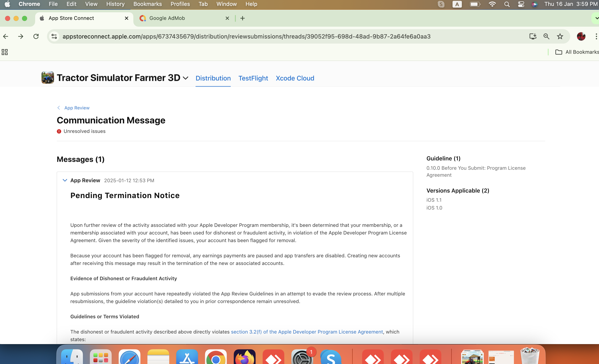
Task: View site information for appstoreconnect.apple.com
Action: (x=54, y=36)
